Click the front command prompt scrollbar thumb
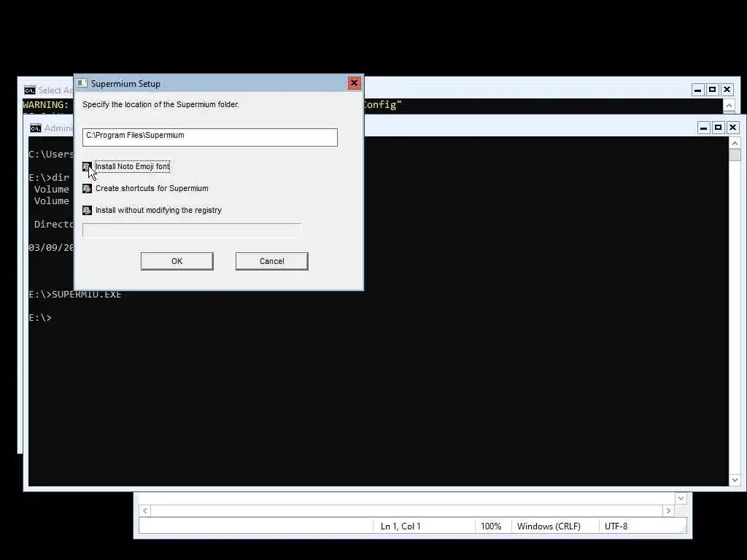747x560 pixels. (x=735, y=155)
